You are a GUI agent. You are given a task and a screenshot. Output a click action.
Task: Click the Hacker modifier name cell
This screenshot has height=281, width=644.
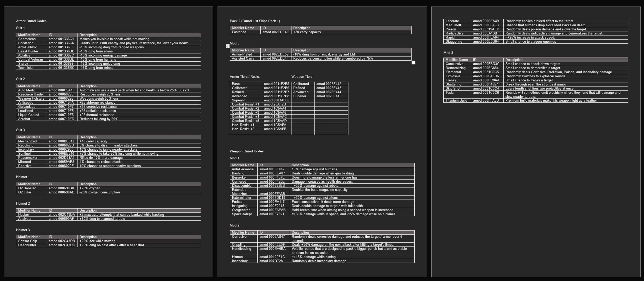click(24, 214)
